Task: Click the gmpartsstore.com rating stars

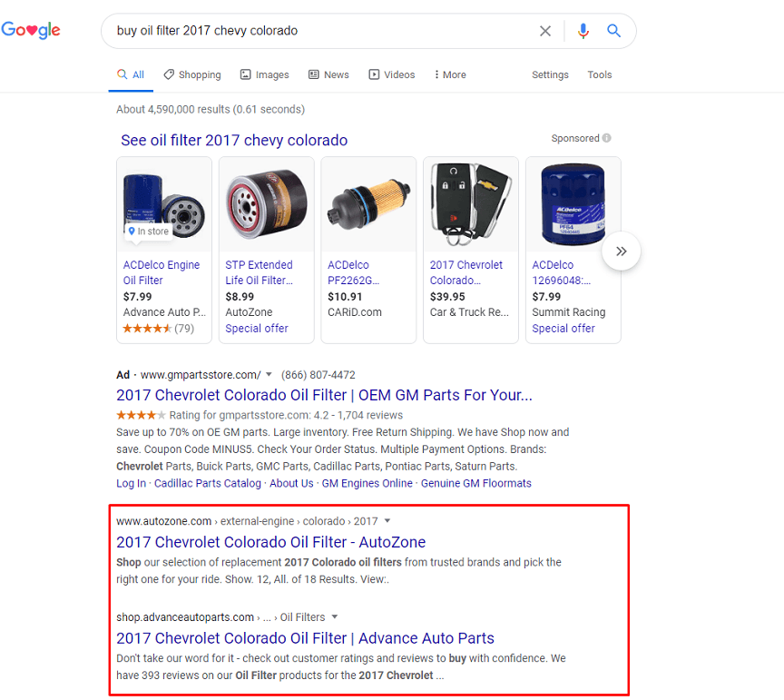Action: (141, 415)
